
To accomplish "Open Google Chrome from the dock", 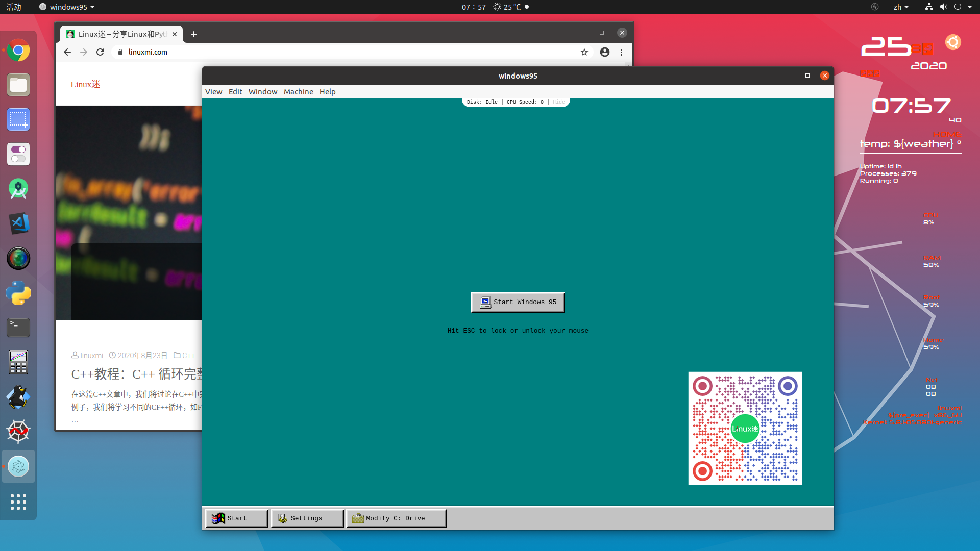I will pos(18,51).
